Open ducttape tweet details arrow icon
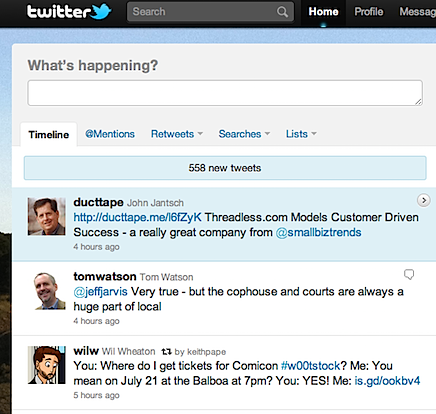436x414 pixels. tap(424, 200)
